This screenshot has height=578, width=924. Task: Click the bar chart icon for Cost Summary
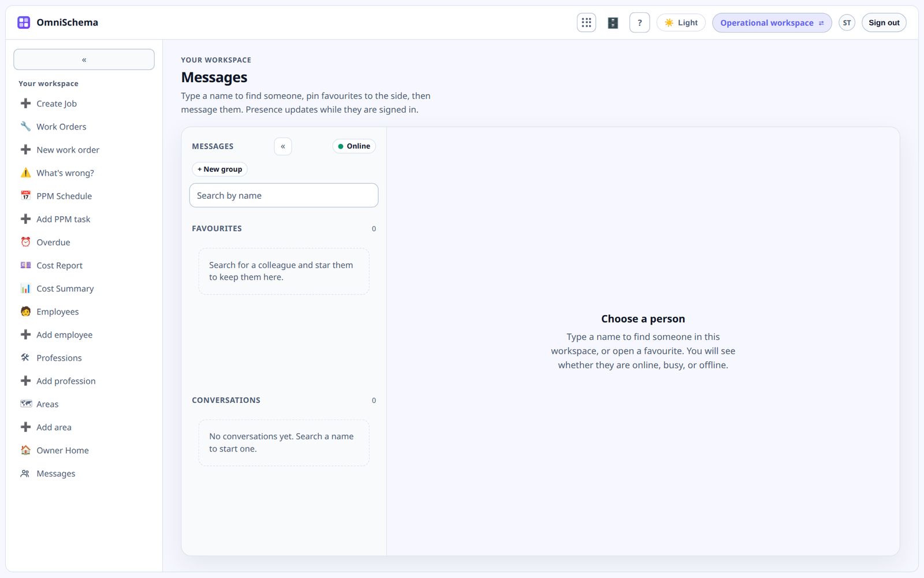(x=25, y=288)
